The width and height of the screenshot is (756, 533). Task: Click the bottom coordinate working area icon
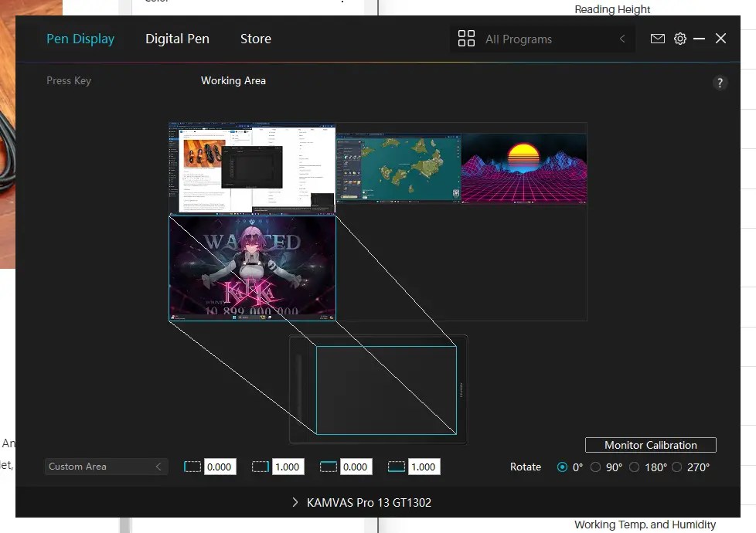[395, 467]
